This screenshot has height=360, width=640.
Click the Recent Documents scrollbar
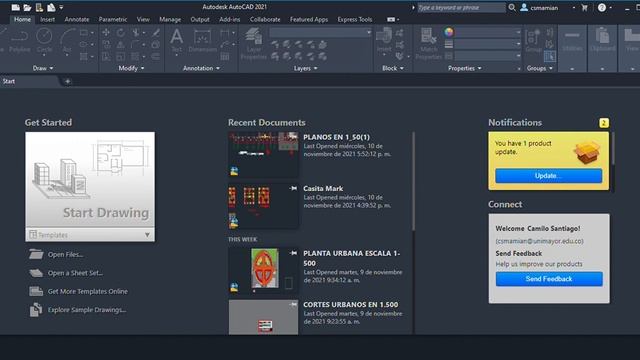413,181
